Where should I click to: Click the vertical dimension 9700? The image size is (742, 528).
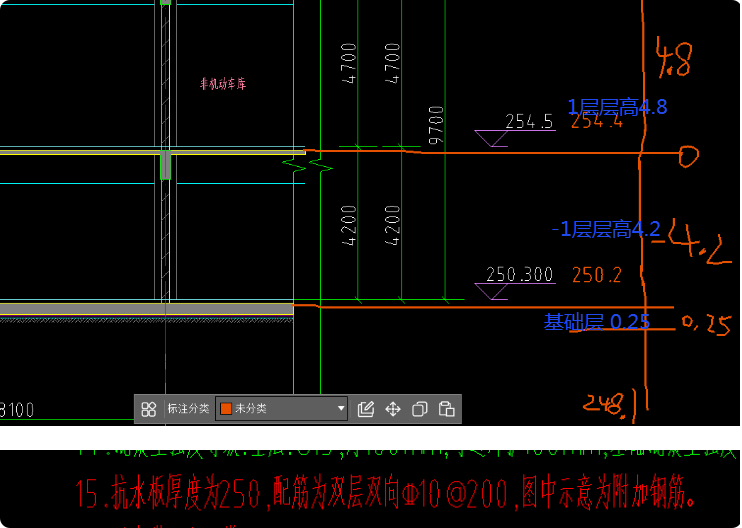436,125
